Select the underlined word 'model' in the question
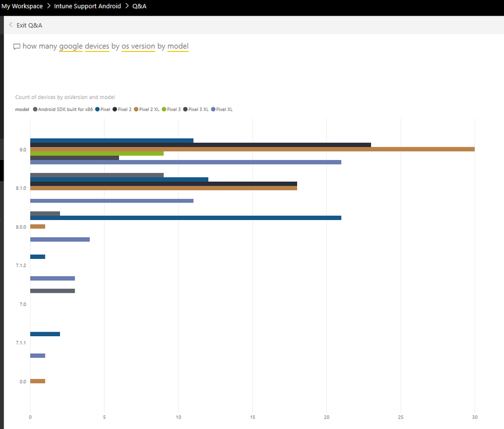 click(178, 46)
